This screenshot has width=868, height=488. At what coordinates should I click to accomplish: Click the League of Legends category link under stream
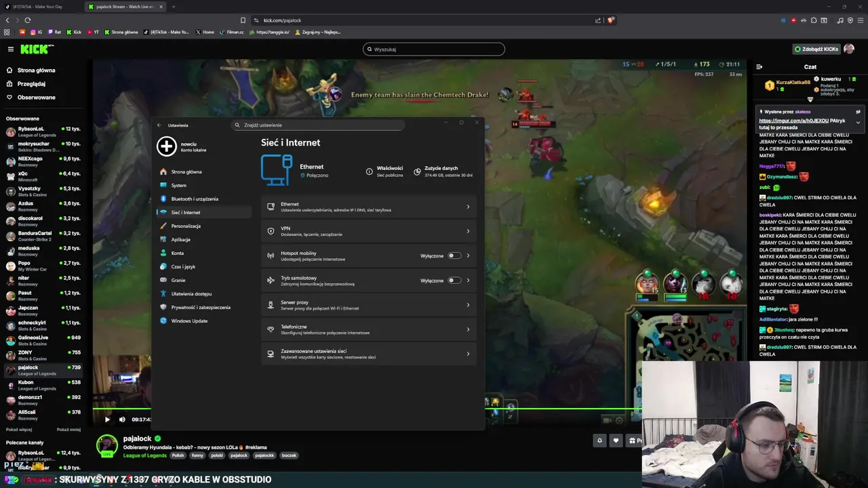(x=145, y=455)
